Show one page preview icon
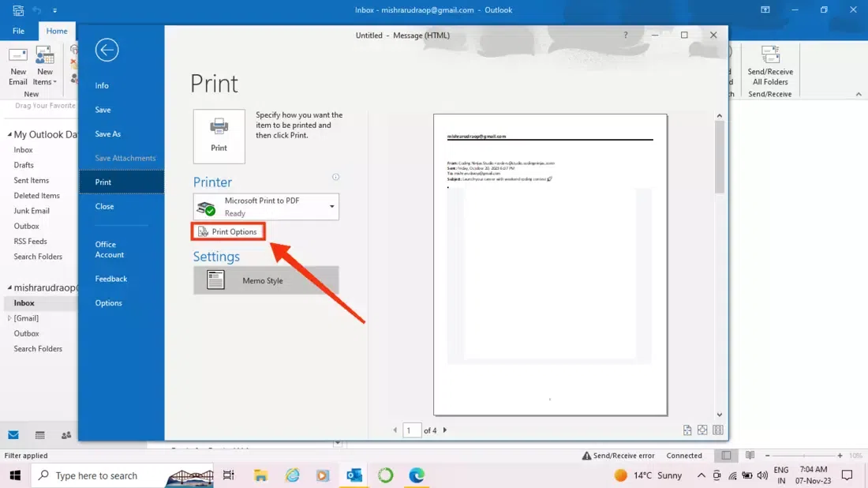 pos(702,430)
